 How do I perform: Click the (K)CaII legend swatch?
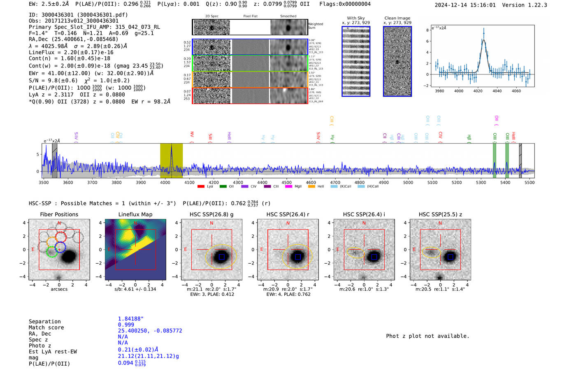pyautogui.click(x=334, y=187)
